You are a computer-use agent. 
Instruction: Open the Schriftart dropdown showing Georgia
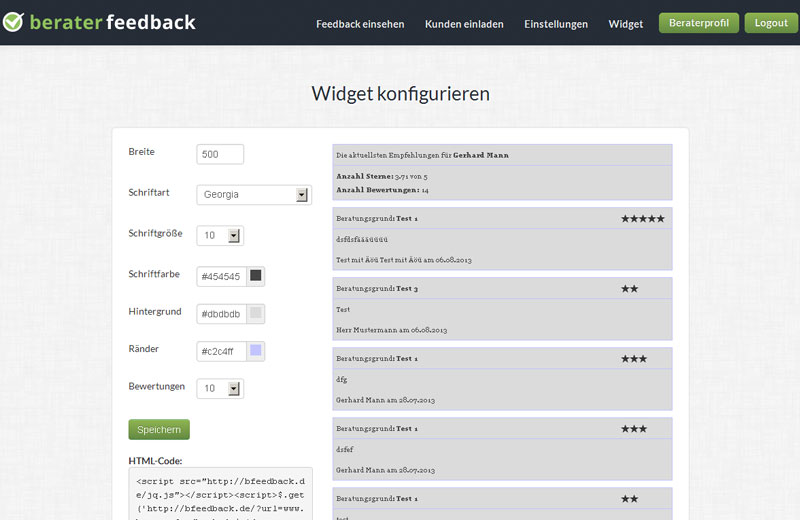tap(254, 194)
